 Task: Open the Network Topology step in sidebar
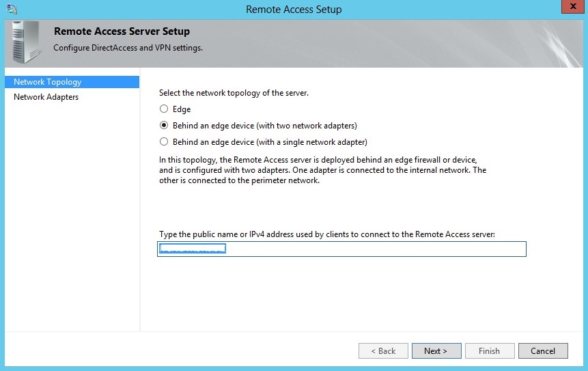tap(48, 82)
